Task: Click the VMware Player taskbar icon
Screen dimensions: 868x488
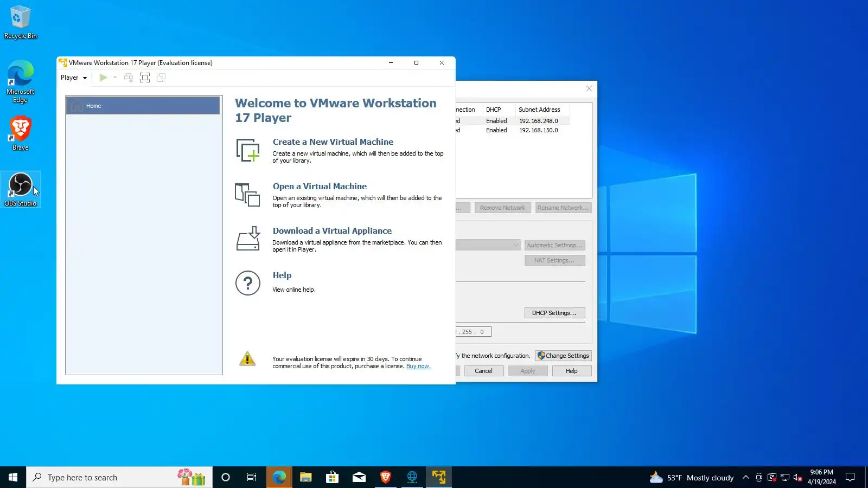Action: (x=439, y=477)
